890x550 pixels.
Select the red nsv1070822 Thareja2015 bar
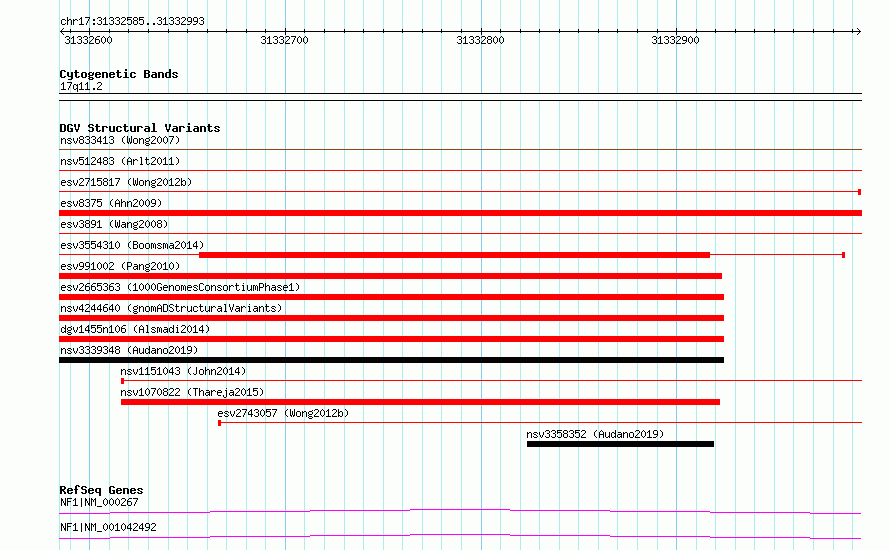coord(421,402)
